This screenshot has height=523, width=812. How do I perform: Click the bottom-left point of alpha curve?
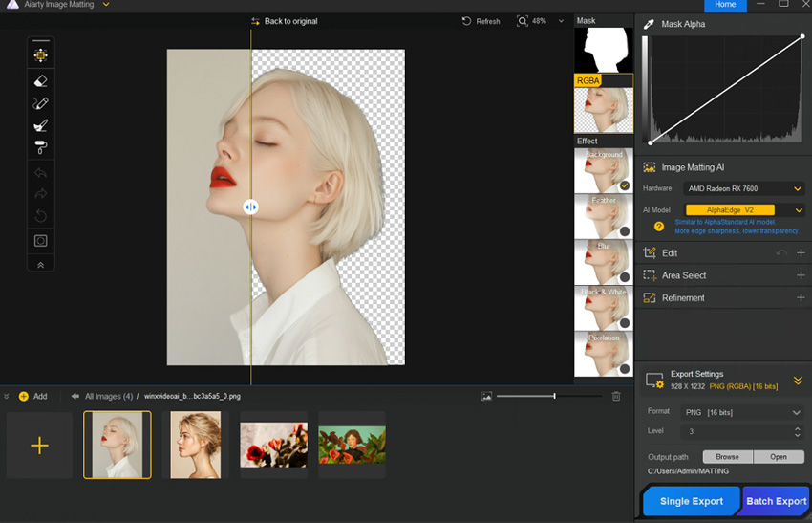coord(651,142)
